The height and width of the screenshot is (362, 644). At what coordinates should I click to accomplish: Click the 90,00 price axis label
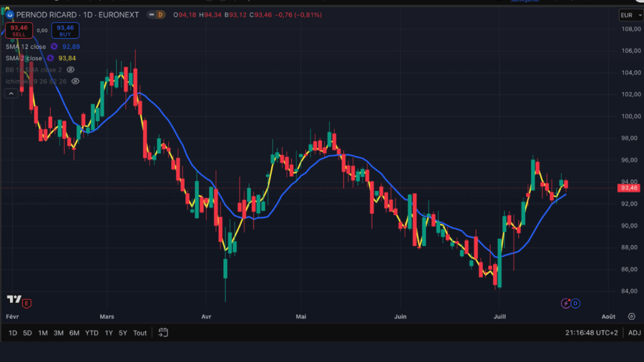(x=630, y=226)
